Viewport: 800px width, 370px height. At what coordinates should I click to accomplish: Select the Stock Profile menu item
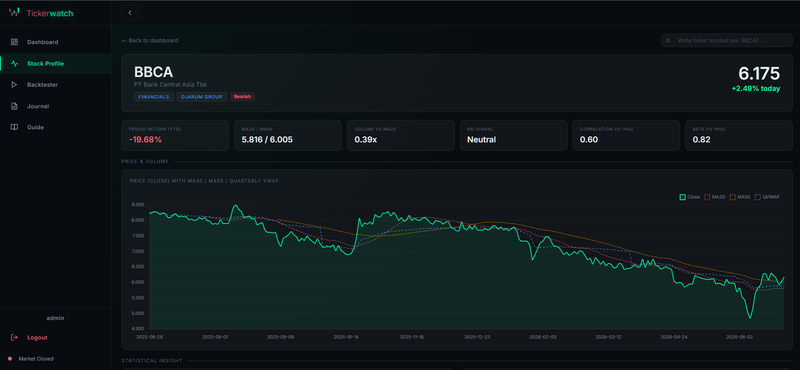click(x=55, y=63)
